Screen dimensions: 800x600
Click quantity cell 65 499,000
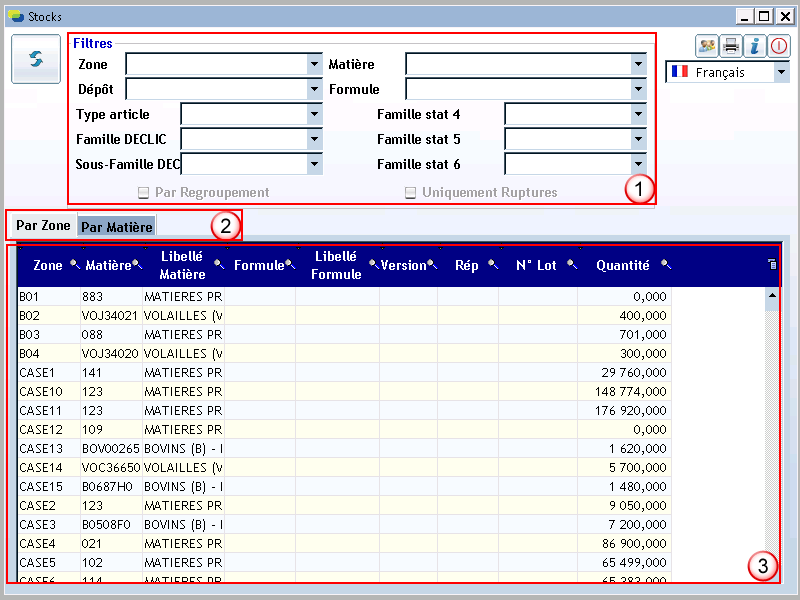[x=624, y=563]
